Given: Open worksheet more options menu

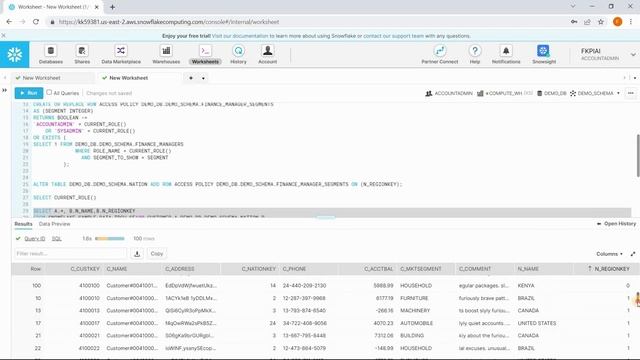Looking at the screenshot, I should (631, 93).
